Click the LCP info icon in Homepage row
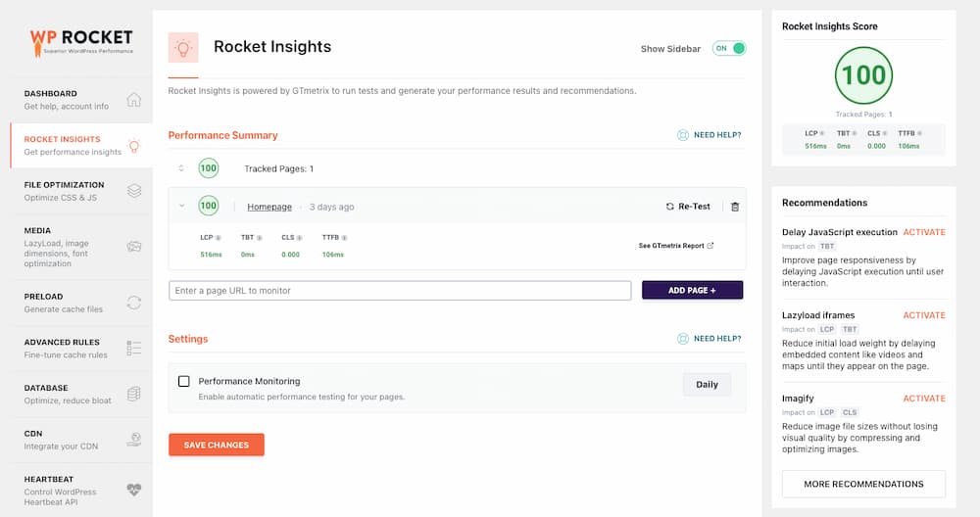 click(x=219, y=238)
